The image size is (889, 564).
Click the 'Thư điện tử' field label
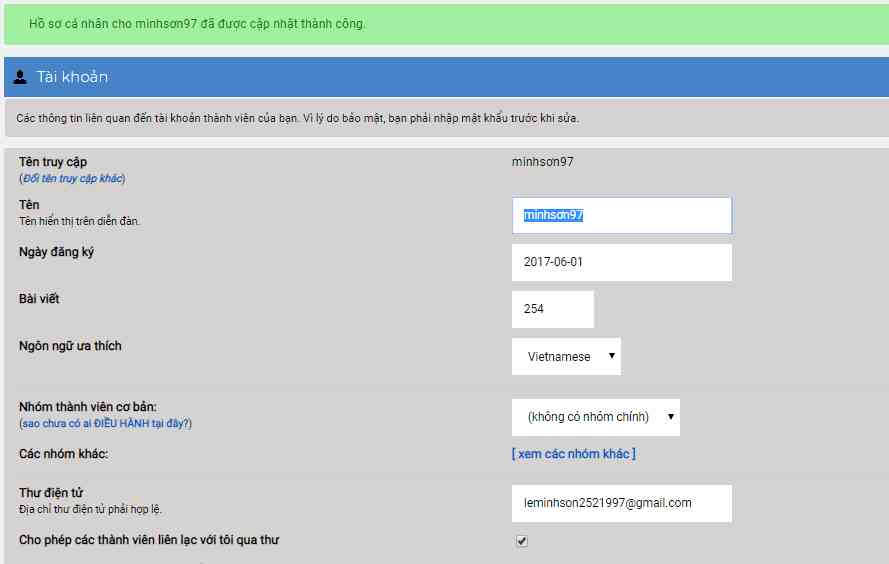tap(51, 493)
